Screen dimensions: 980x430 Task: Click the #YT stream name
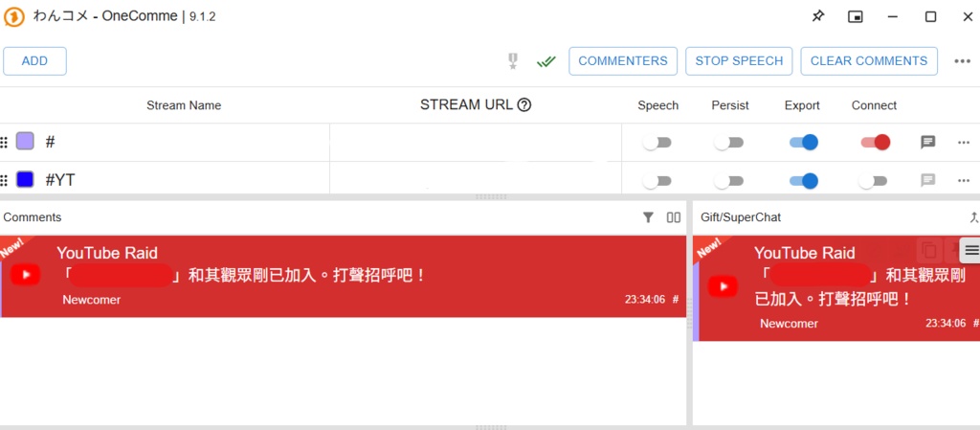pos(60,180)
